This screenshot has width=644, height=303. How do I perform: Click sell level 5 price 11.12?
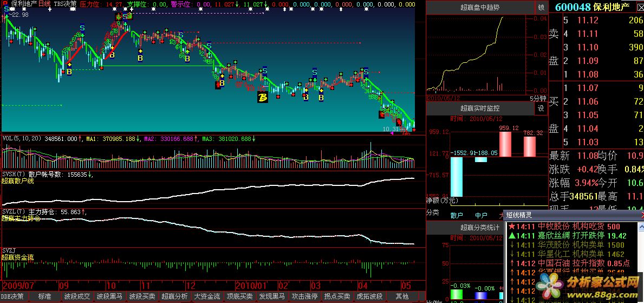click(587, 21)
